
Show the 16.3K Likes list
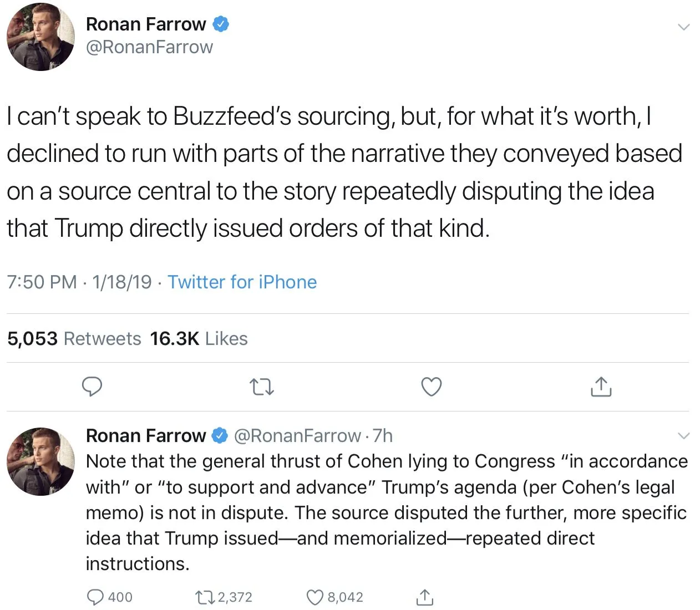(199, 338)
